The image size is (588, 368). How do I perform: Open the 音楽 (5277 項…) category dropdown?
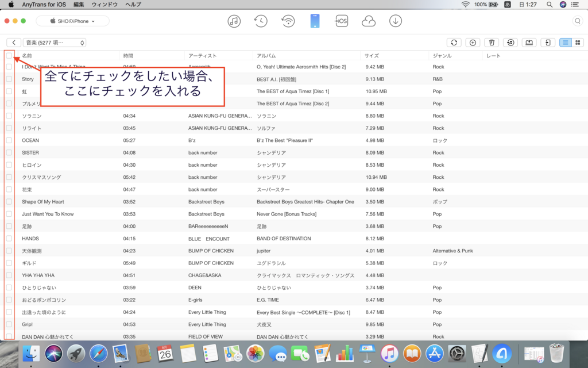tap(55, 43)
